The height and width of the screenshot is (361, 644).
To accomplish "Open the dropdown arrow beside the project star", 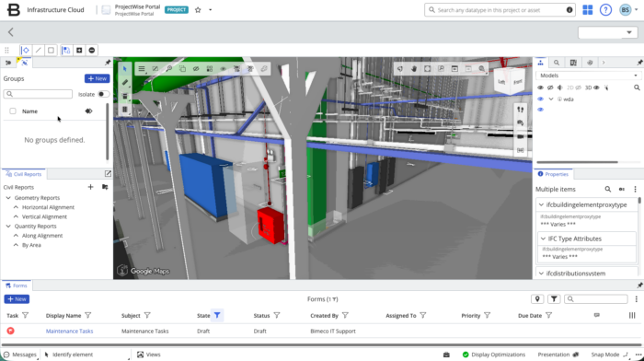I will click(x=211, y=10).
